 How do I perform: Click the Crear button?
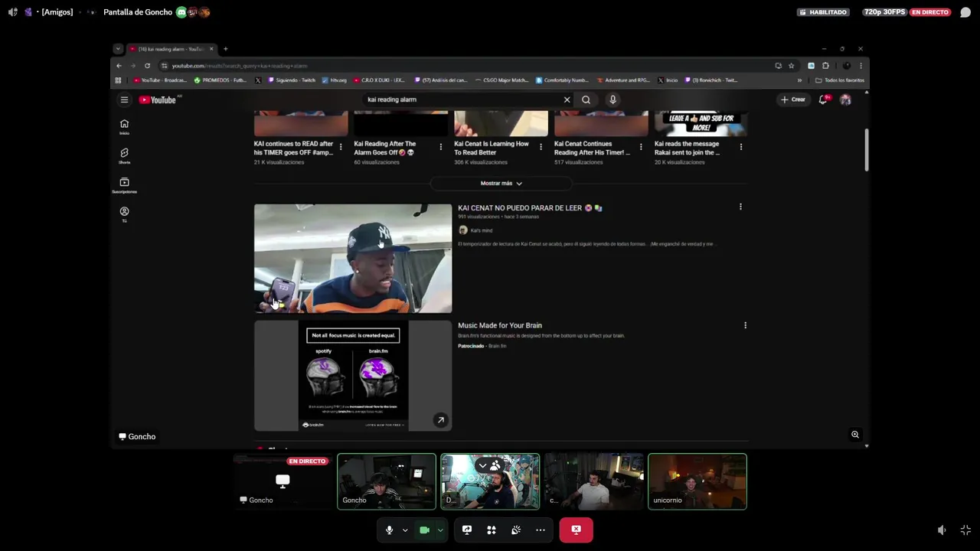pyautogui.click(x=792, y=99)
